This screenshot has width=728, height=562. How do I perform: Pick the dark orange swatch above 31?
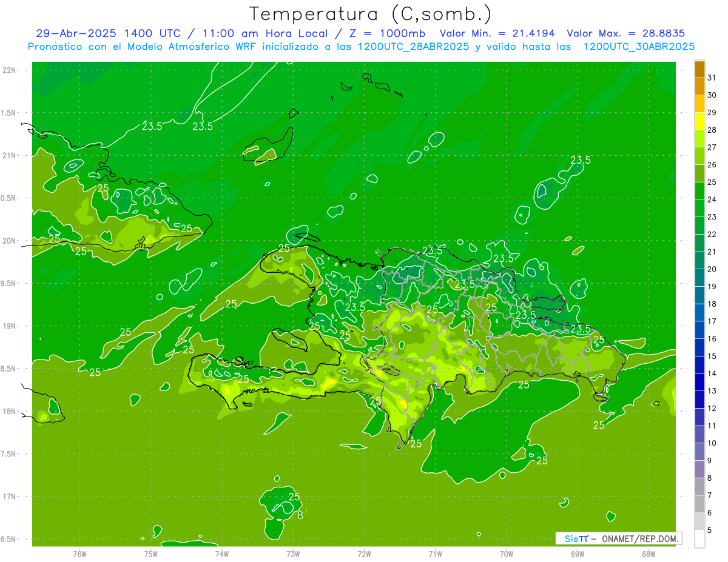pos(699,69)
